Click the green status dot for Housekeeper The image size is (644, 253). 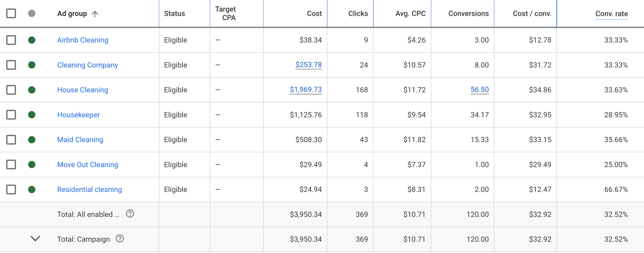[x=32, y=115]
